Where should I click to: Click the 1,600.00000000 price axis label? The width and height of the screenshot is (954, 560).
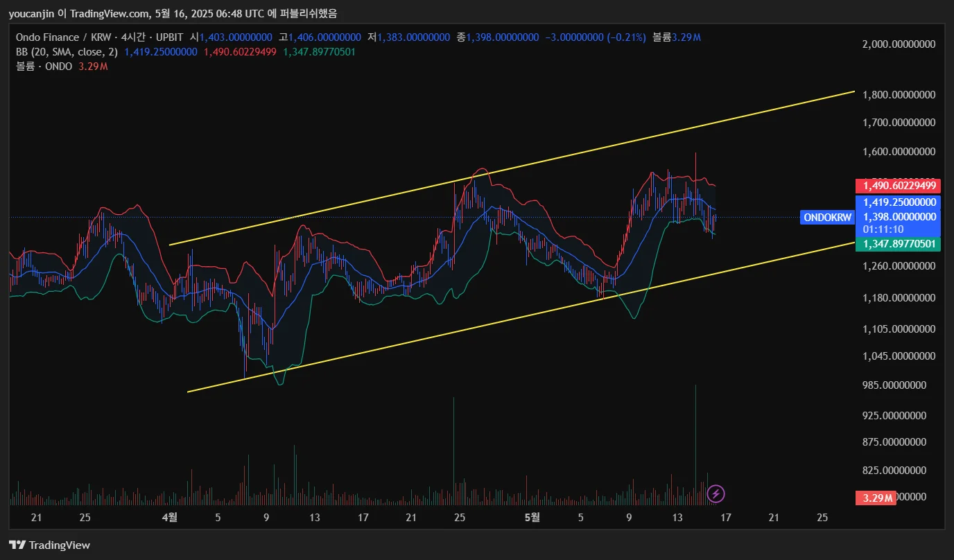click(x=899, y=152)
